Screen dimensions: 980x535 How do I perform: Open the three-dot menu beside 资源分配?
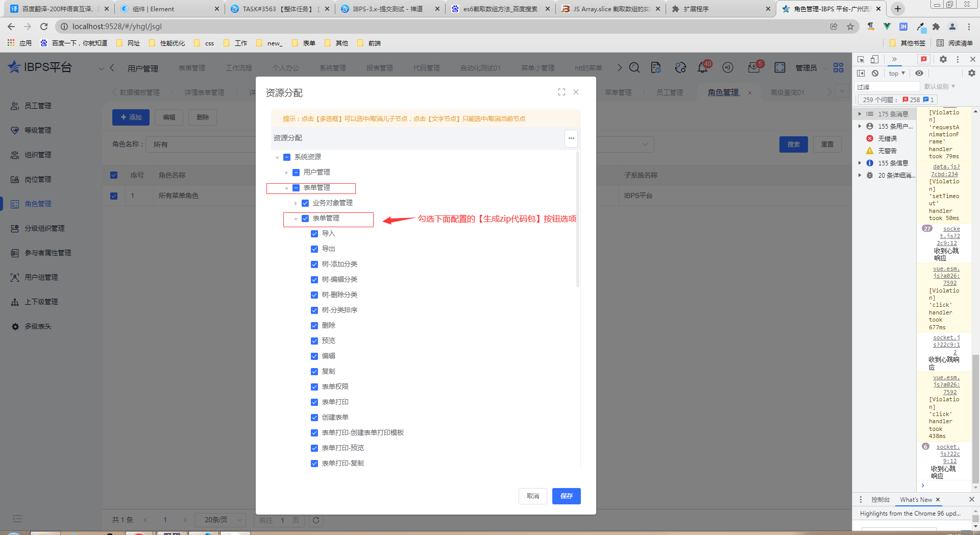click(x=571, y=138)
